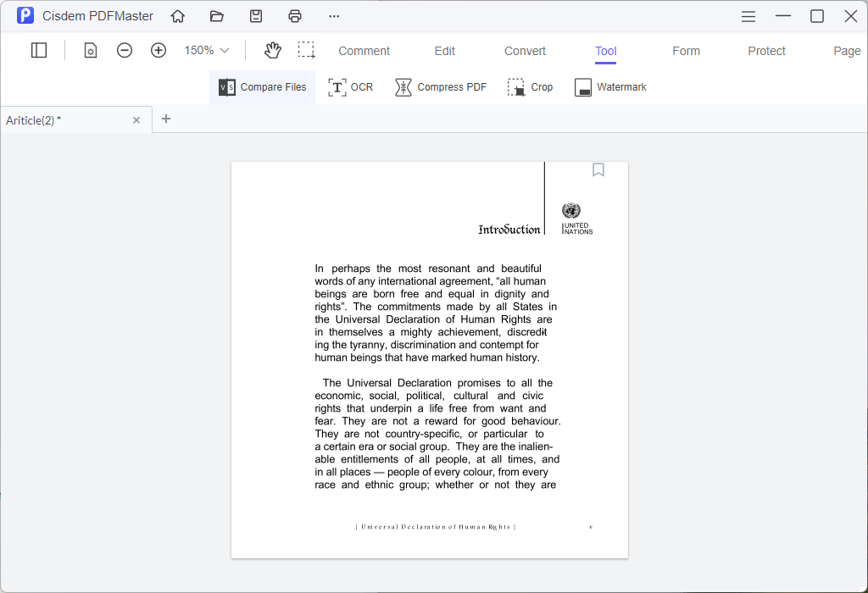Open the more options ellipsis menu
This screenshot has height=593, width=868.
click(334, 16)
